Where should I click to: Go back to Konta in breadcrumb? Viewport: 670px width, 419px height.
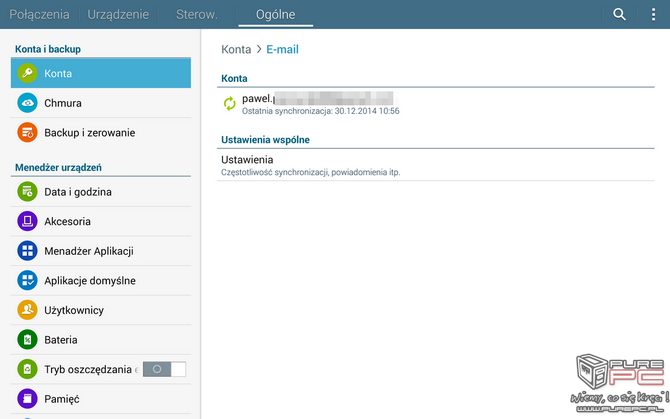click(x=236, y=49)
